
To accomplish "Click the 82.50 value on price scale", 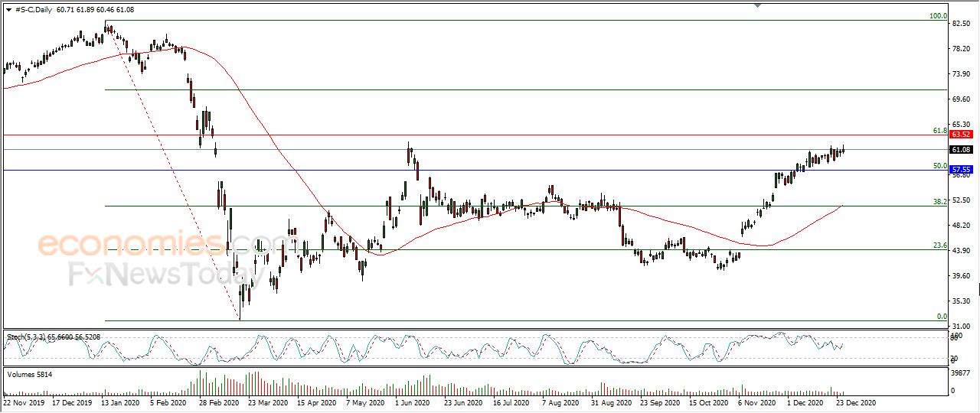I will 960,24.
